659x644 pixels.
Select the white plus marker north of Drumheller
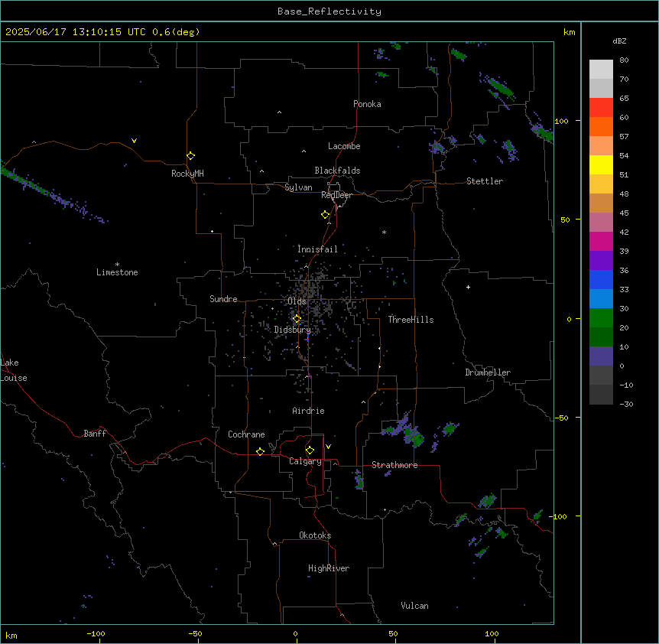(x=468, y=287)
